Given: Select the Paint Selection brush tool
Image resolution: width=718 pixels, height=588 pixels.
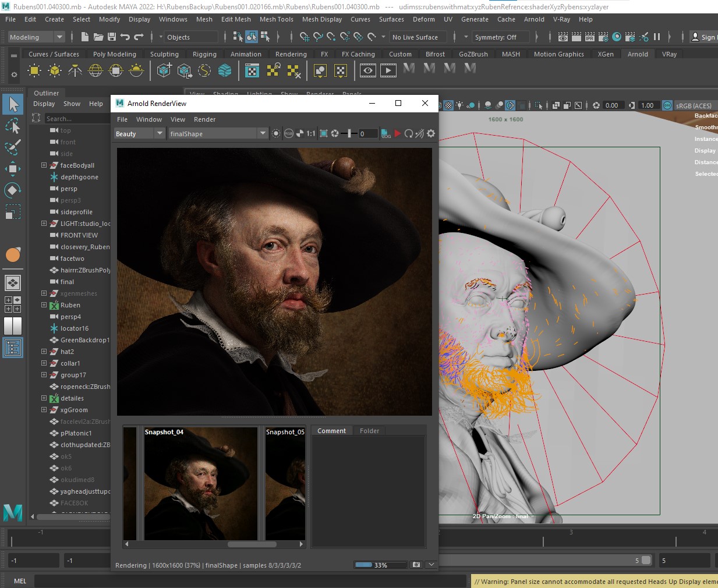Looking at the screenshot, I should [x=12, y=147].
